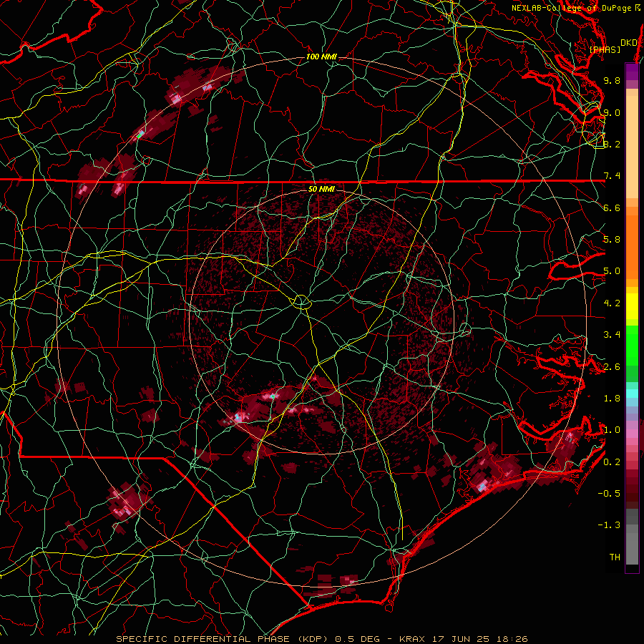Pick the bright green segment of the color bar

[632, 345]
